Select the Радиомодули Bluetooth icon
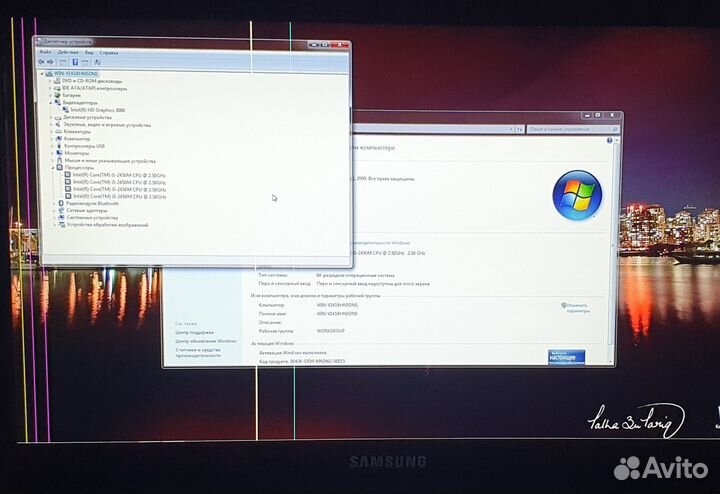Image resolution: width=720 pixels, height=494 pixels. [61, 203]
